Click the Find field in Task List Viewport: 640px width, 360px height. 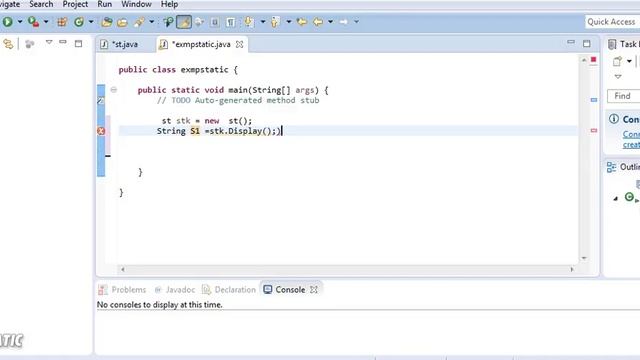pos(623,96)
